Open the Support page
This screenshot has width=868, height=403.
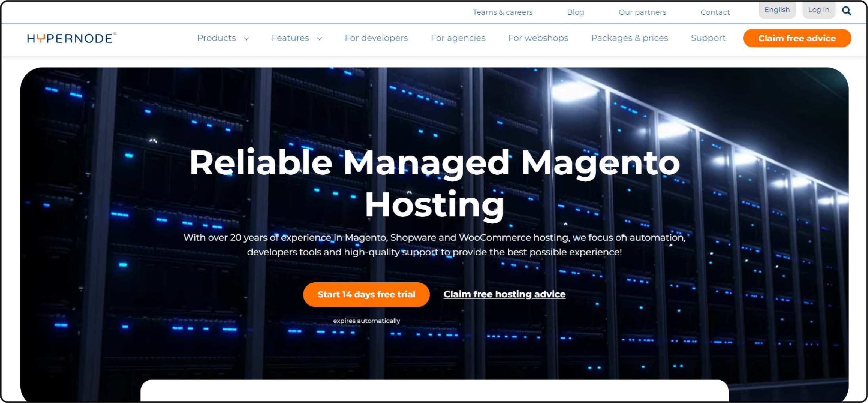click(x=708, y=38)
